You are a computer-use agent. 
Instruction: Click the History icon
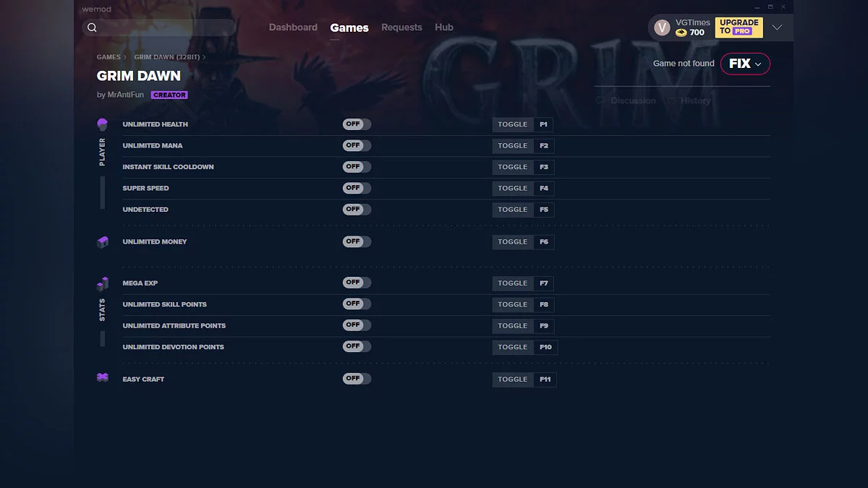tap(671, 100)
